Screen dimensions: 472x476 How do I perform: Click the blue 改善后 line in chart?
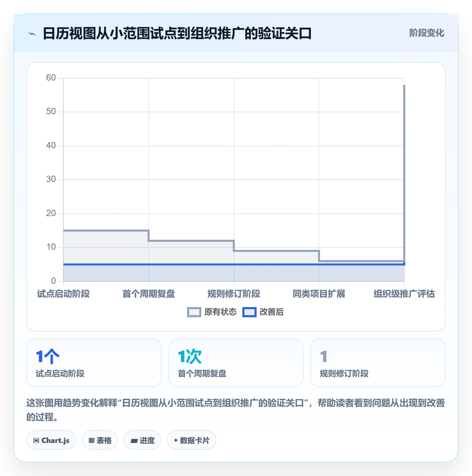(234, 264)
